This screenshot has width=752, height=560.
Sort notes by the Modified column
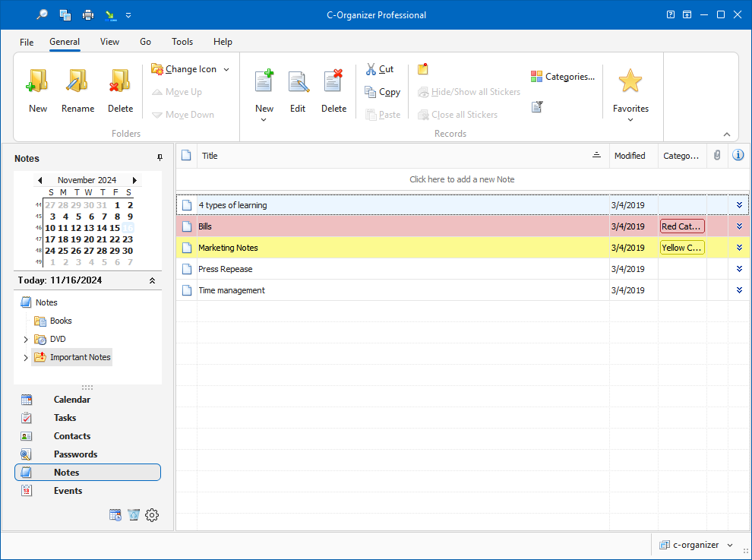tap(633, 156)
